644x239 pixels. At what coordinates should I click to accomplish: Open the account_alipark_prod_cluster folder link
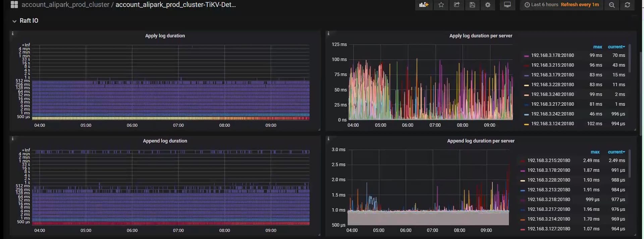coord(65,5)
